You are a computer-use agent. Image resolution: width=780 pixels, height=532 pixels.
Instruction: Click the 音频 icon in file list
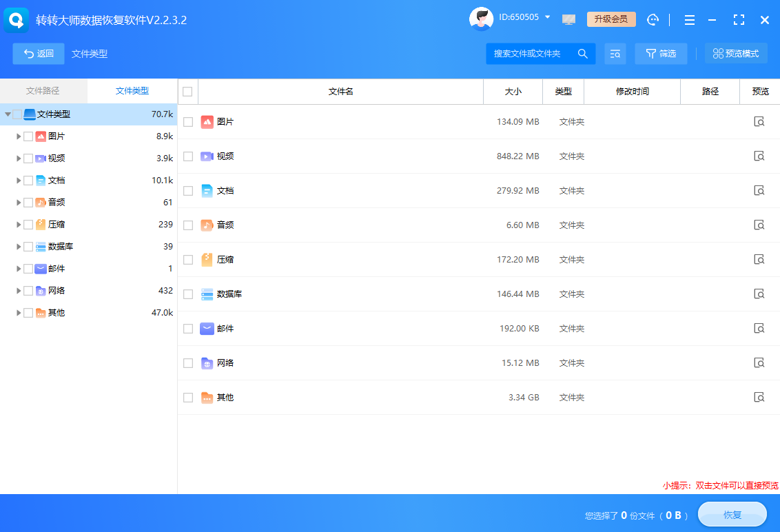207,225
